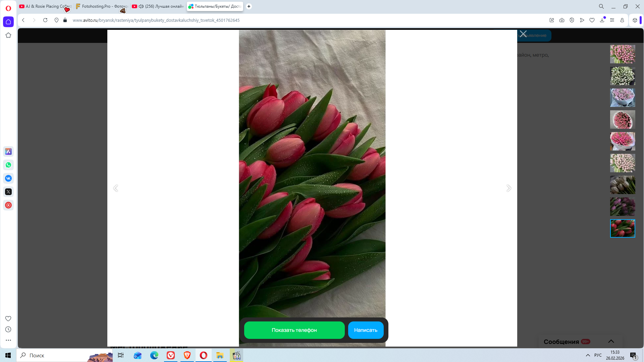Show previous photo with left arrow
The height and width of the screenshot is (362, 644).
click(x=116, y=188)
